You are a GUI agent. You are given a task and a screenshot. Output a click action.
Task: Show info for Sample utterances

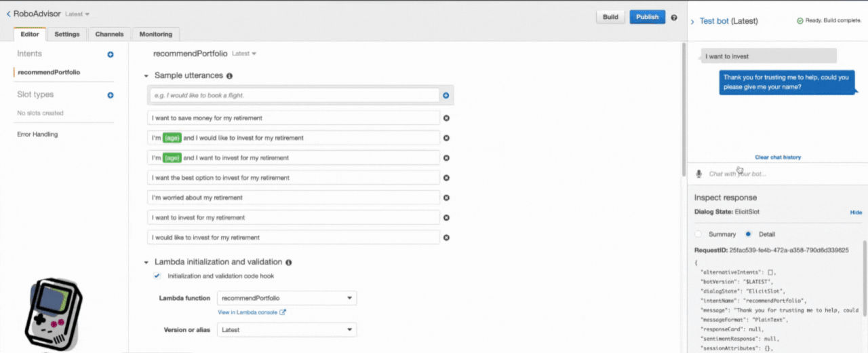click(229, 76)
